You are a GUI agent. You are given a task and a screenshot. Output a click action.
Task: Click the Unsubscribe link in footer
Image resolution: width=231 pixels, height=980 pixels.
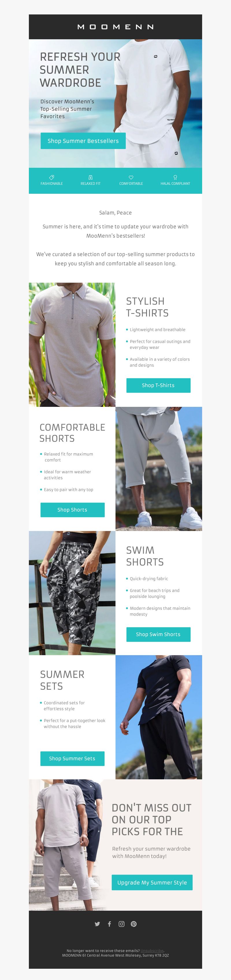(x=152, y=950)
